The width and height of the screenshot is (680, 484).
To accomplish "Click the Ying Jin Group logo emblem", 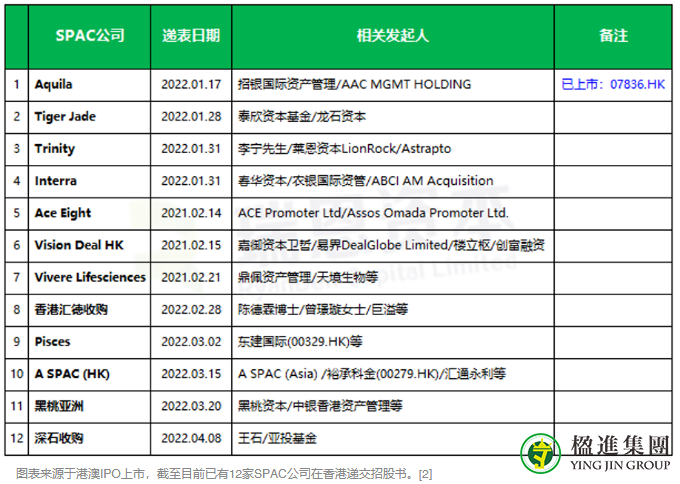I will pos(541,454).
